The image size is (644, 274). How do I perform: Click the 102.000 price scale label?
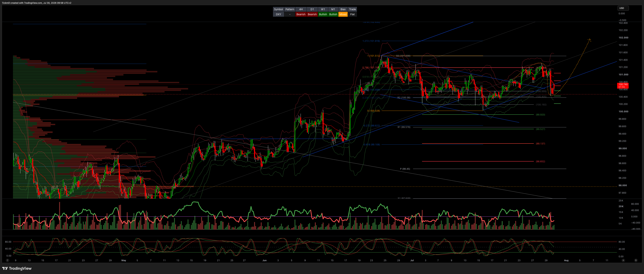coord(623,37)
